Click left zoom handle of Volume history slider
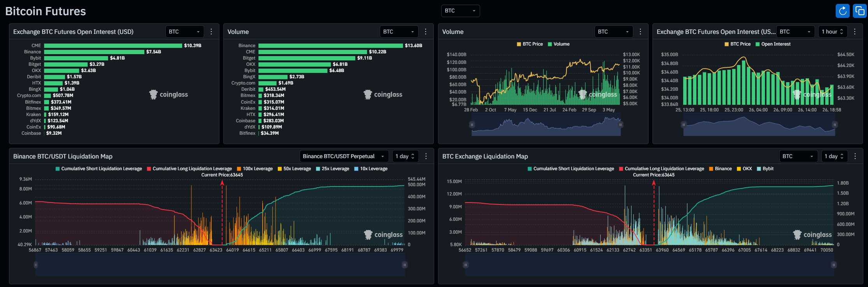868x287 pixels. coord(472,125)
